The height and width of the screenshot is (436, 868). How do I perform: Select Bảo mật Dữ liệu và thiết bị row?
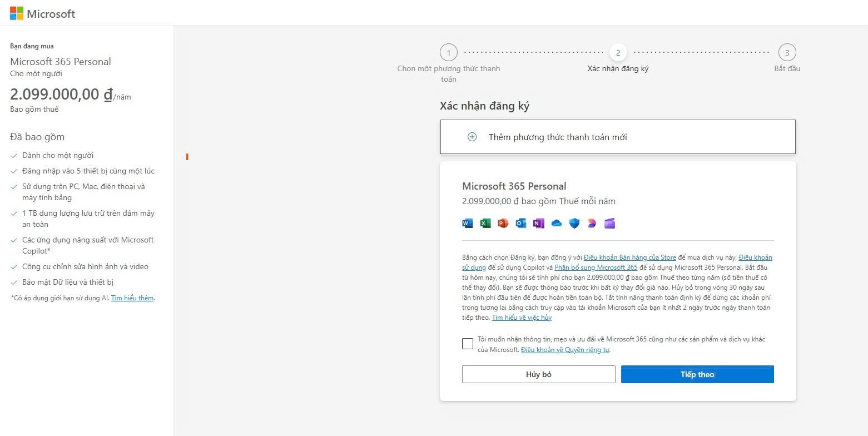coord(62,283)
